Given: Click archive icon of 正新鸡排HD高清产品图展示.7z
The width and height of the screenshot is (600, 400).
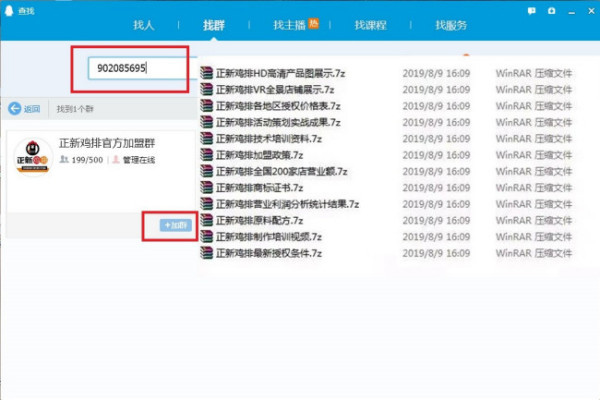Looking at the screenshot, I should (x=207, y=73).
